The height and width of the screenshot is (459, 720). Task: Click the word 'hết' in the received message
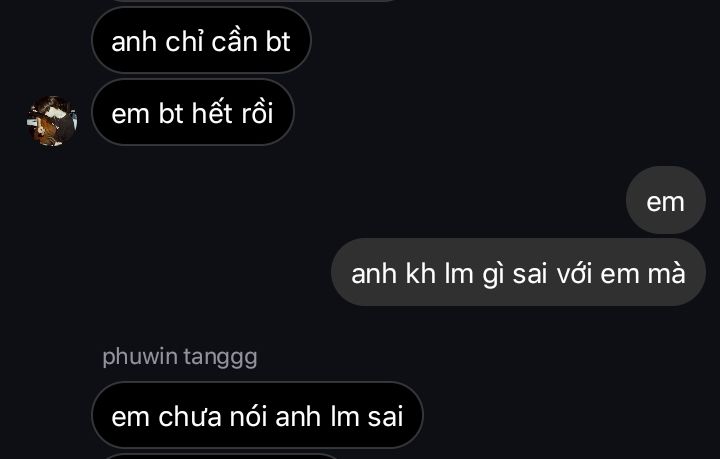[x=212, y=113]
